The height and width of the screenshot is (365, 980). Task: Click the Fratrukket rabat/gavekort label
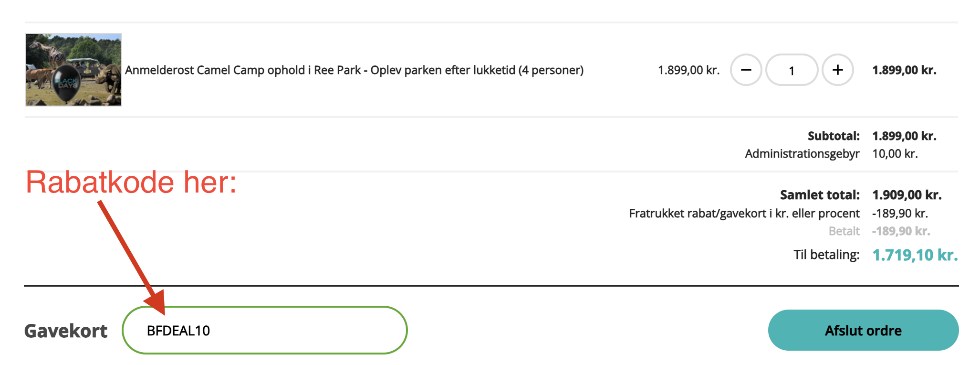coord(744,213)
